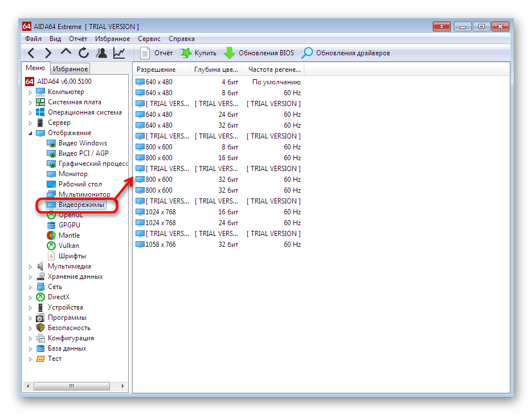Click the sidebar scroll left arrow
532x415 pixels.
click(x=28, y=386)
